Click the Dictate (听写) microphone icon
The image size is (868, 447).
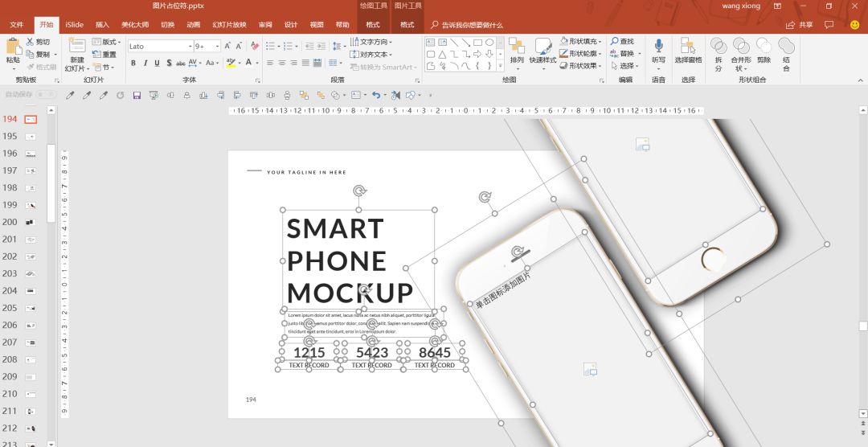658,45
